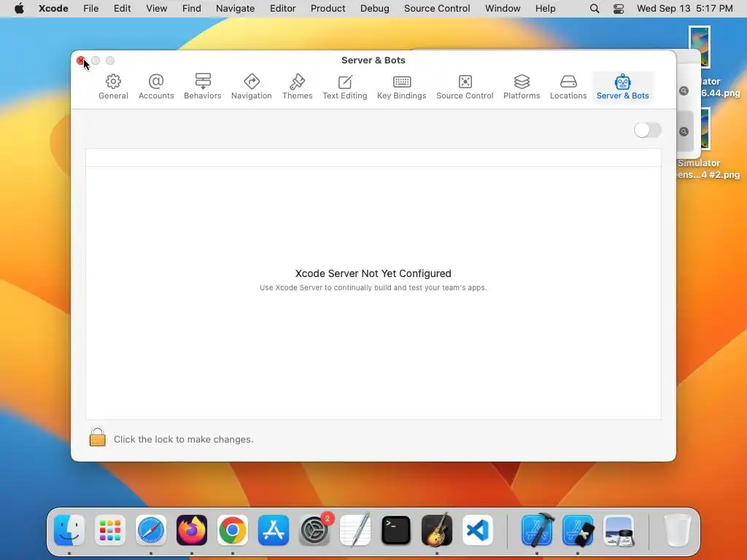Open Launchpad from the Dock

point(110,530)
